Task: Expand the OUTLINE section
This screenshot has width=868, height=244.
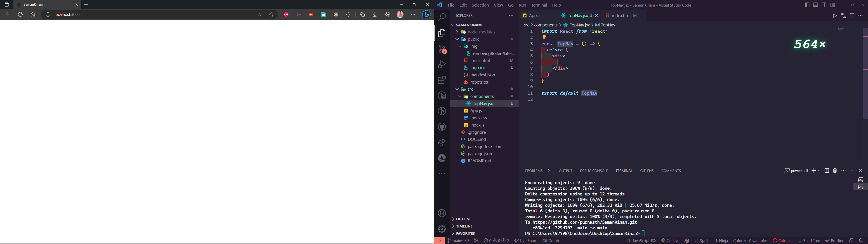Action: (x=463, y=219)
